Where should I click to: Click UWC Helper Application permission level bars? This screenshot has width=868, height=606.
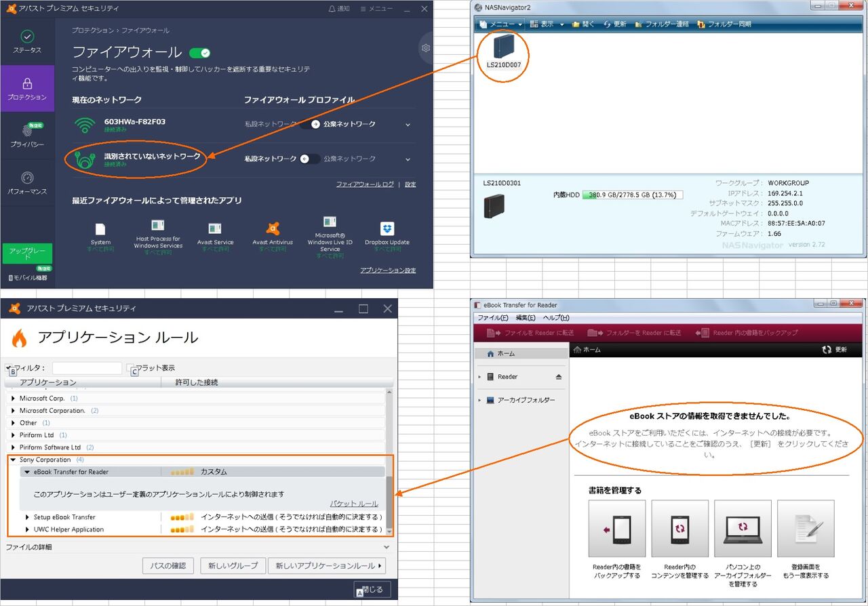pos(182,529)
